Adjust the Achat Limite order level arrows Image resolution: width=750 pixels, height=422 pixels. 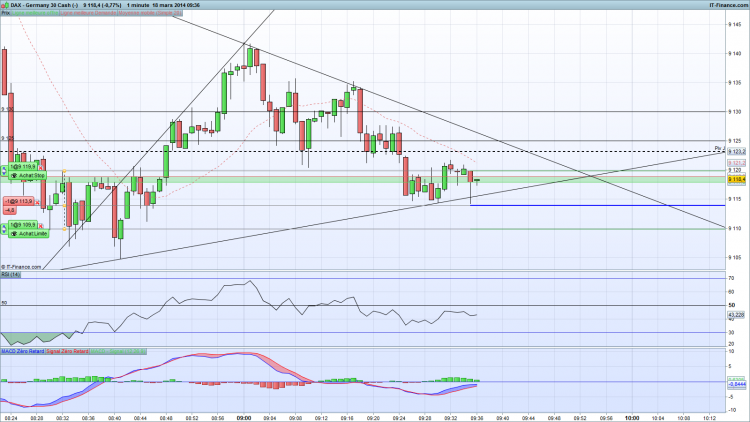(x=4, y=229)
